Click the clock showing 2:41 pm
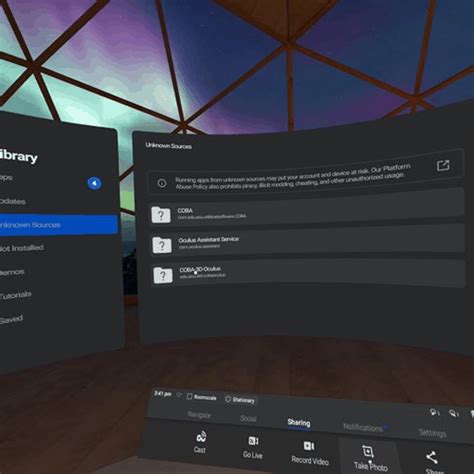The height and width of the screenshot is (474, 474). pos(163,394)
